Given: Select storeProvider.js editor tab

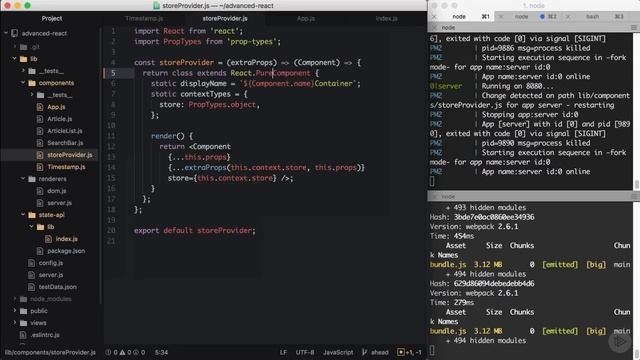Looking at the screenshot, I should 225,18.
